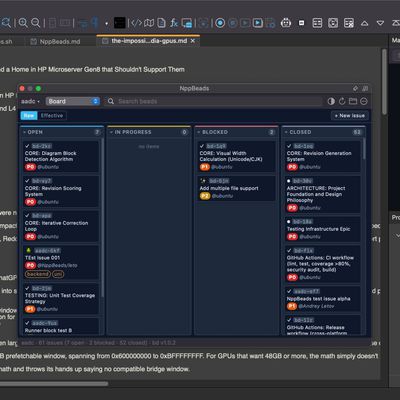Click the folder as workspace monitor icon
400x400 pixels.
pyautogui.click(x=187, y=23)
